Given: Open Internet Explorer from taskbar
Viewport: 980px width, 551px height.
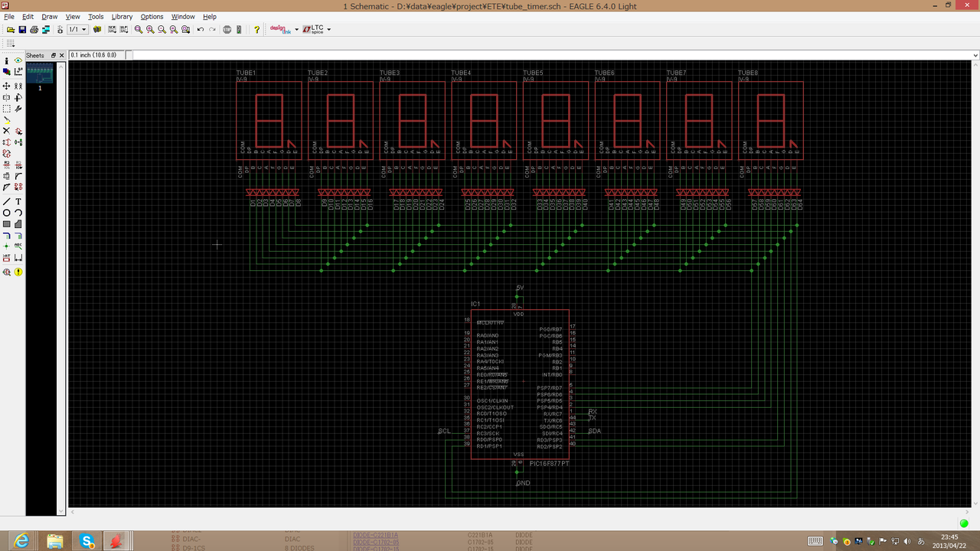Looking at the screenshot, I should 22,541.
